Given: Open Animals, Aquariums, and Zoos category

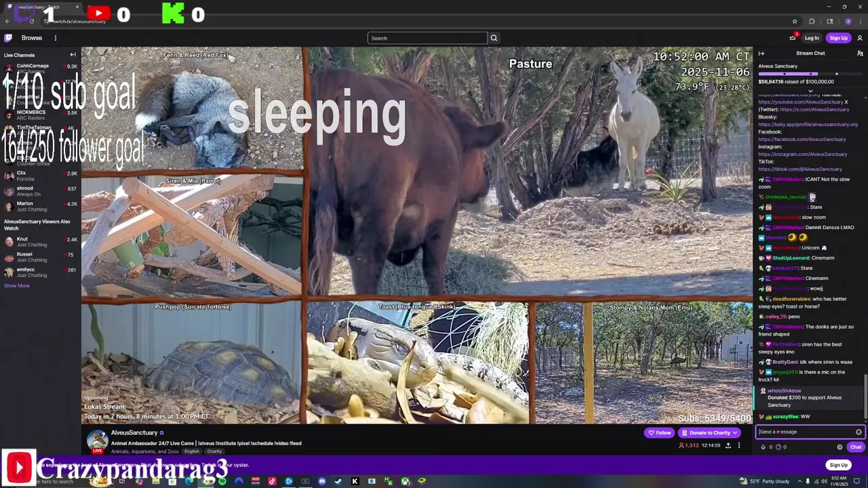Looking at the screenshot, I should 146,451.
